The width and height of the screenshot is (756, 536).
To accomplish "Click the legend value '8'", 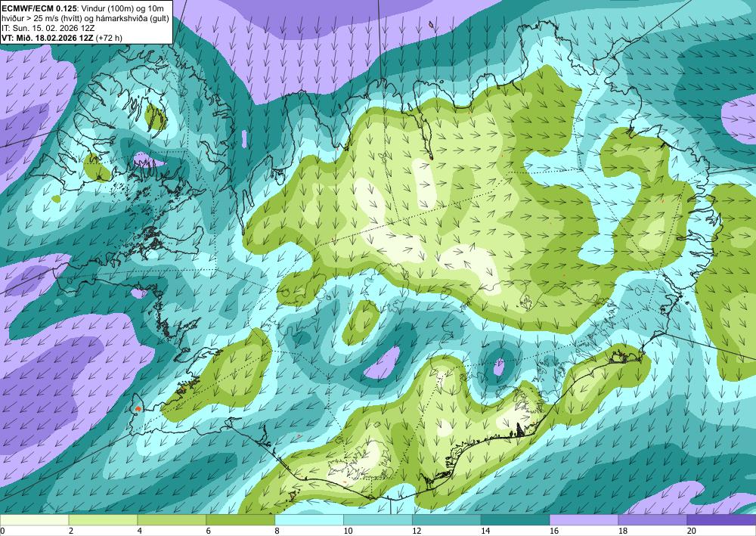I will [x=277, y=531].
